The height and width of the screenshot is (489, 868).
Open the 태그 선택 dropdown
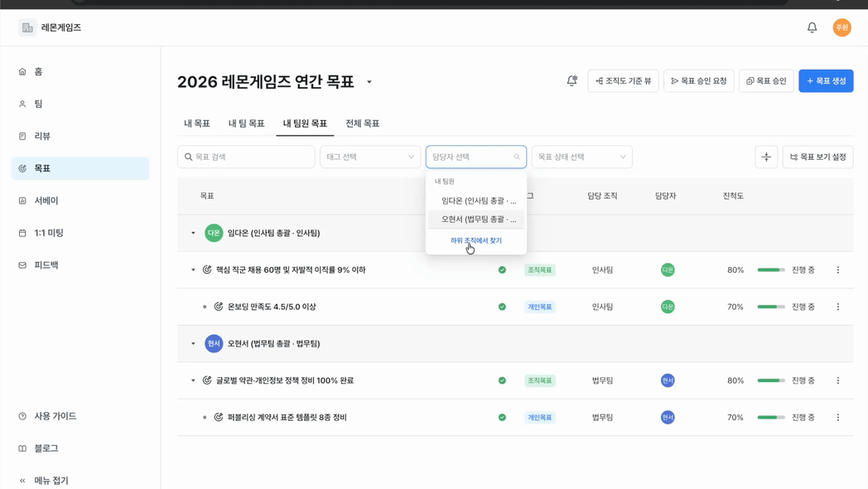click(369, 157)
